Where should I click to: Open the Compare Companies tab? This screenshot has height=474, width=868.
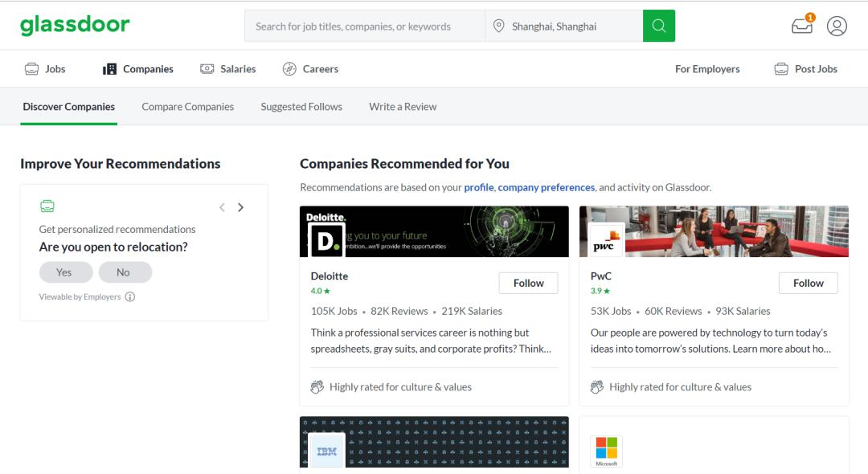click(x=187, y=106)
